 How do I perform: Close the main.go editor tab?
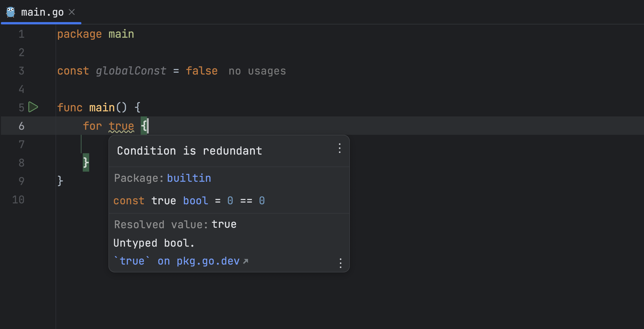coord(72,12)
